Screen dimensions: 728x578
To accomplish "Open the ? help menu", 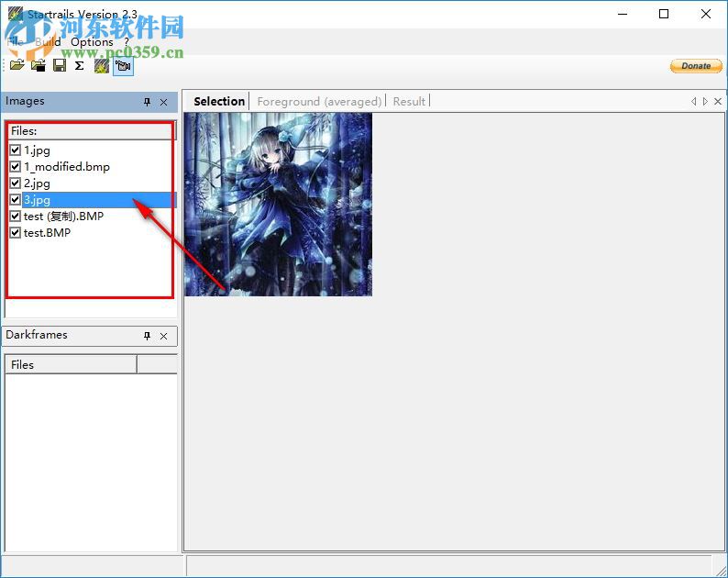I will [x=127, y=42].
